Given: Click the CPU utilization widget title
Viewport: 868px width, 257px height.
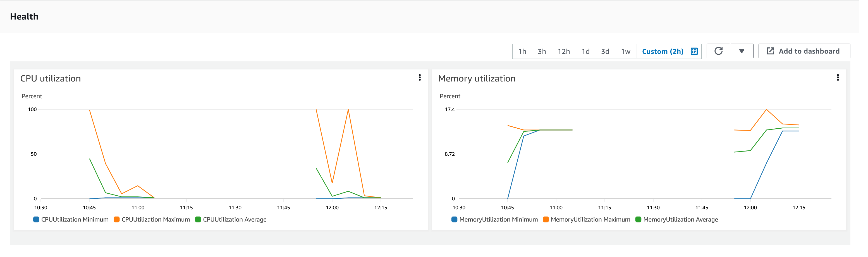Looking at the screenshot, I should [51, 79].
